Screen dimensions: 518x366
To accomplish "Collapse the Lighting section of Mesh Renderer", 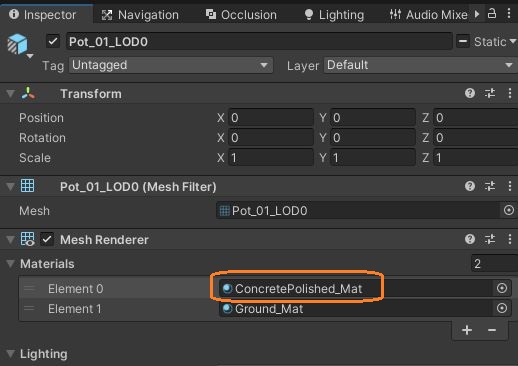I will click(10, 354).
